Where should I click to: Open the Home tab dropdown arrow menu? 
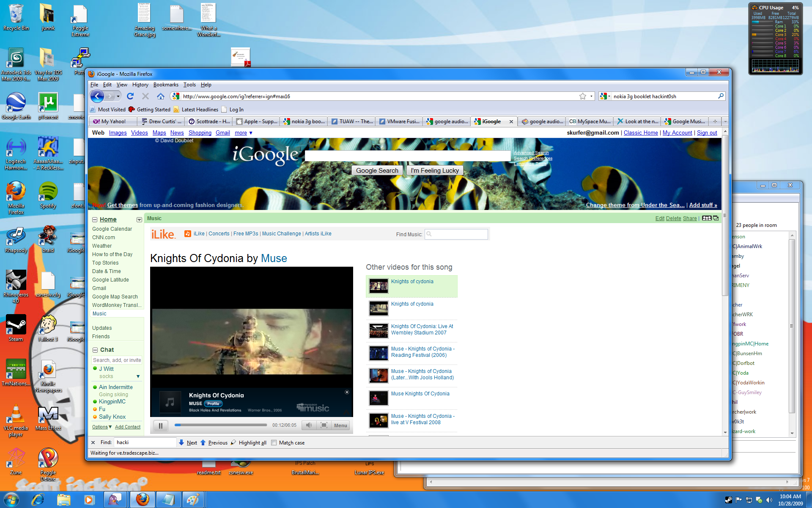pos(139,220)
